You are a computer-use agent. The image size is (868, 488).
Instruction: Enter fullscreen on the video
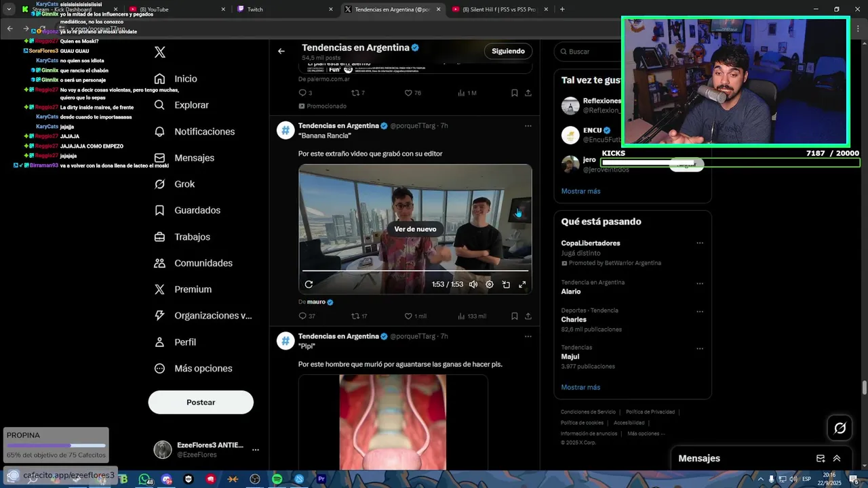coord(522,285)
